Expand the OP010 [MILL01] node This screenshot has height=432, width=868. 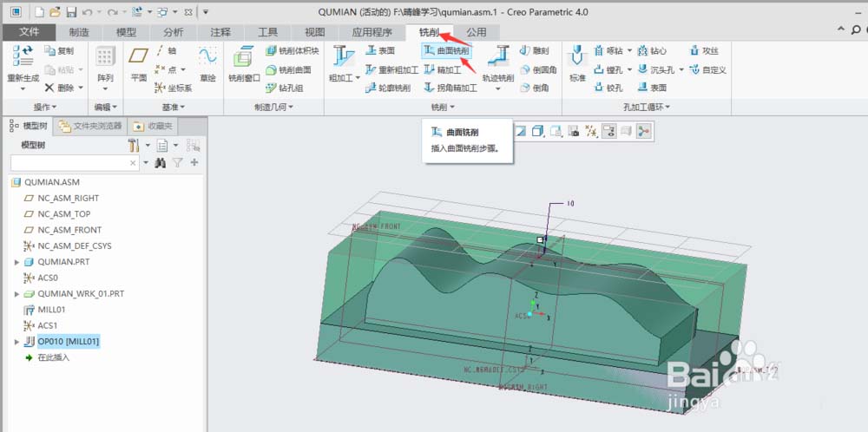coord(16,342)
